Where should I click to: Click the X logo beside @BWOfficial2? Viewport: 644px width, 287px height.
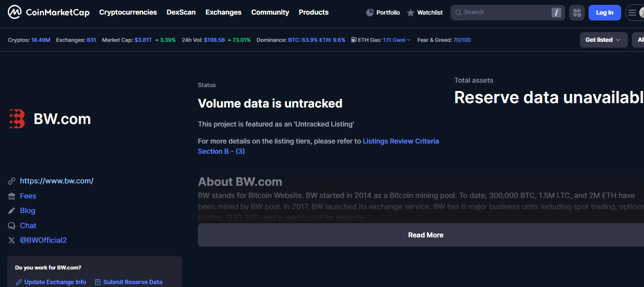[x=12, y=240]
